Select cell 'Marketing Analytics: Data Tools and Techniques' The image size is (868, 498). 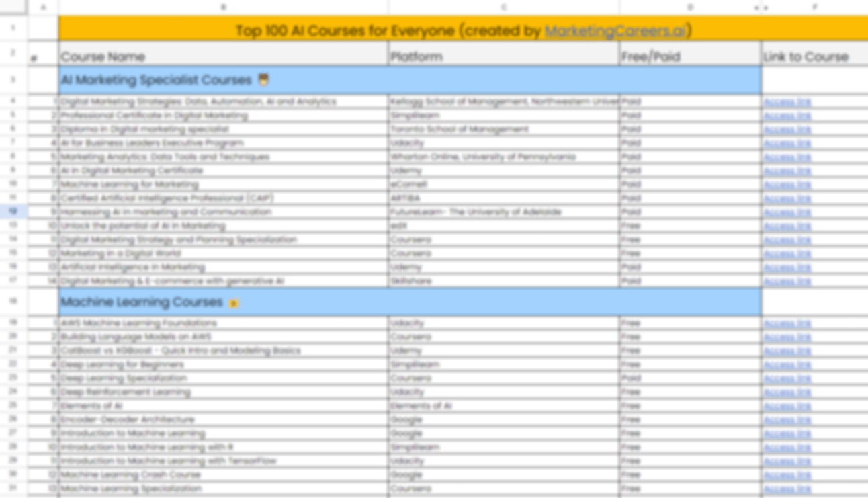tap(223, 157)
